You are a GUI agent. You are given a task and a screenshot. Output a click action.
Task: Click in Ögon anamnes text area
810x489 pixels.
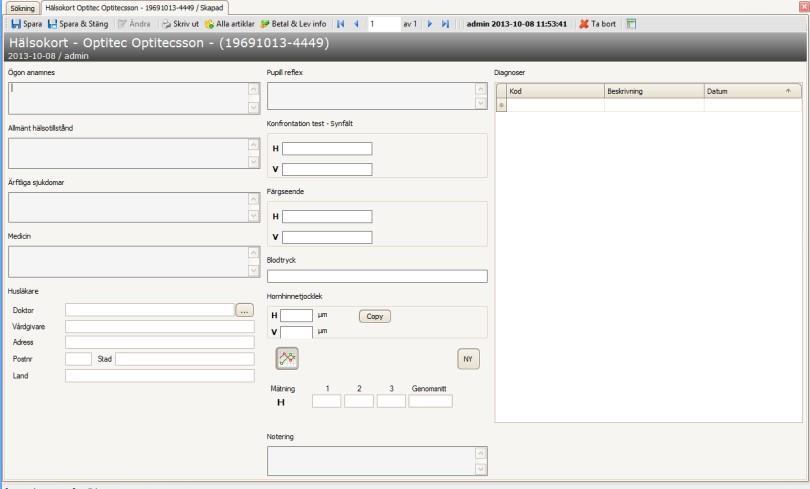coord(129,98)
